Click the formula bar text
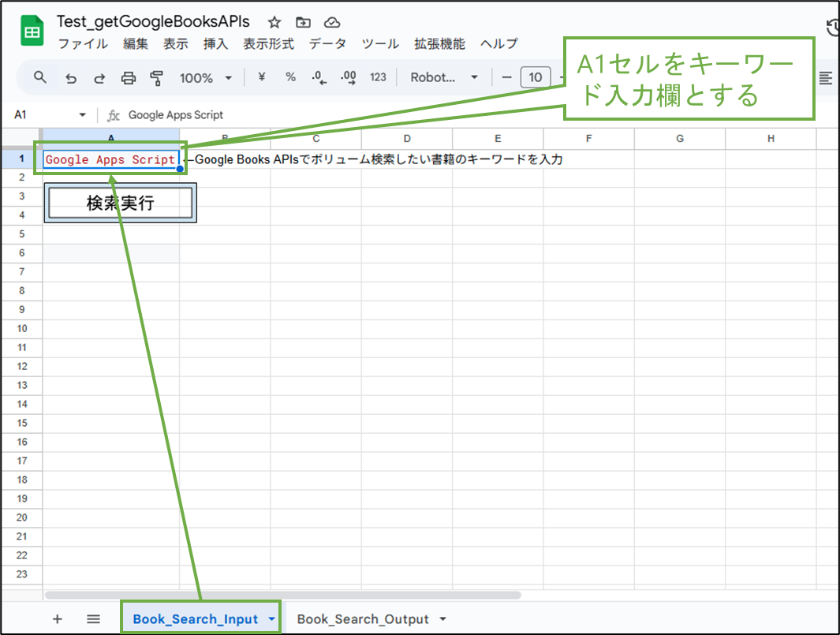The image size is (840, 635). tap(176, 114)
